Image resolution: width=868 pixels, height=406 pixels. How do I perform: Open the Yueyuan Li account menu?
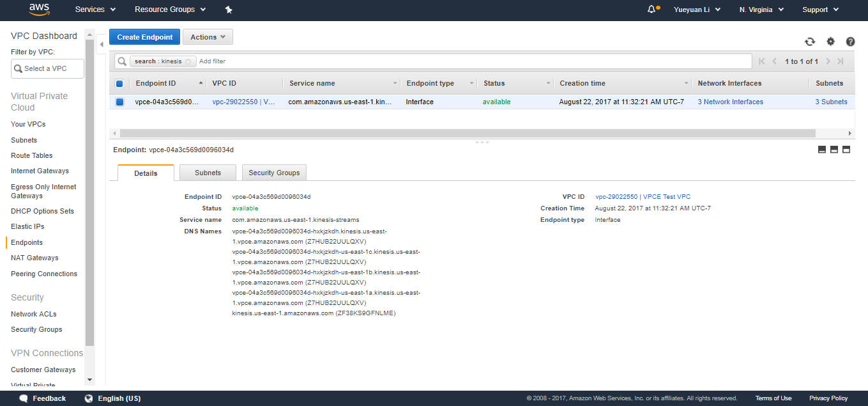point(697,10)
